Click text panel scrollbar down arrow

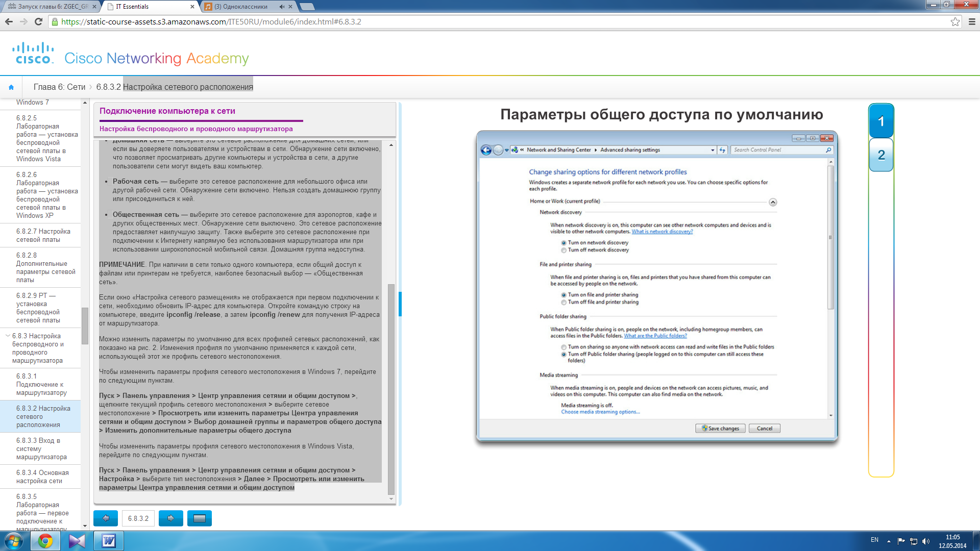click(391, 498)
